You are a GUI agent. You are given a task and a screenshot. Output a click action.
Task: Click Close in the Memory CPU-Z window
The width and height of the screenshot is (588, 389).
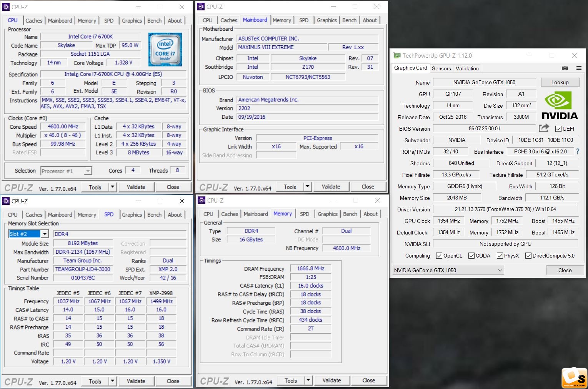point(368,381)
